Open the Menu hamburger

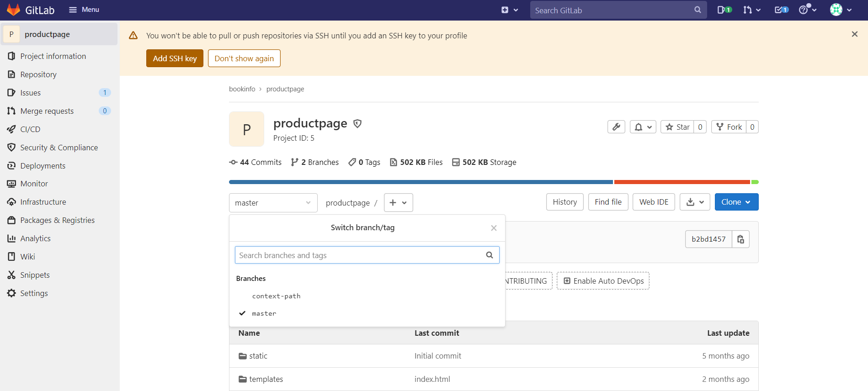(84, 10)
